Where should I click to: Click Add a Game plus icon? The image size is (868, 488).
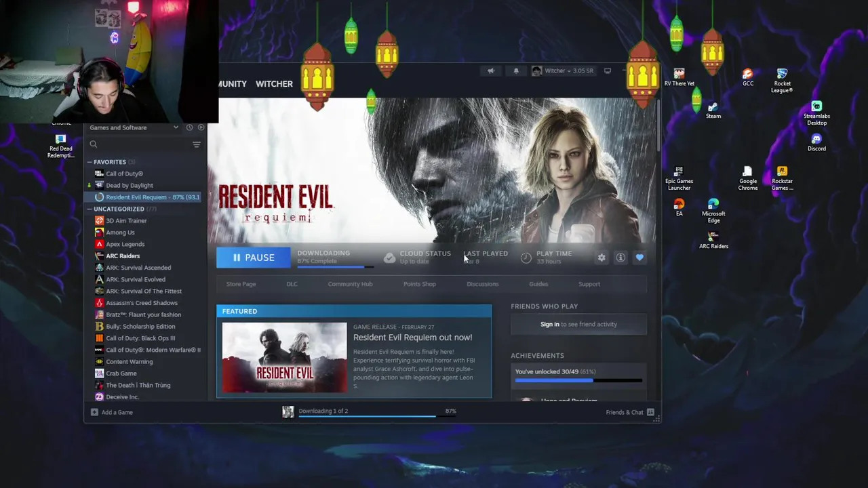click(x=94, y=412)
